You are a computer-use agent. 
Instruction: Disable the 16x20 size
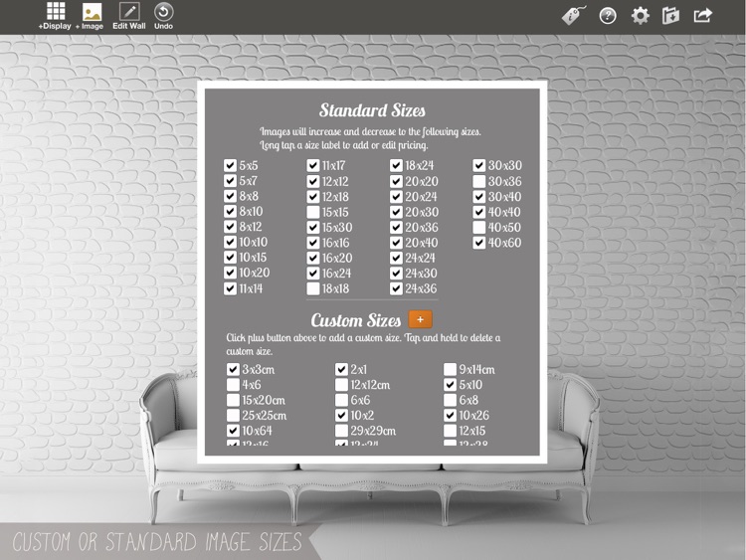click(x=313, y=258)
